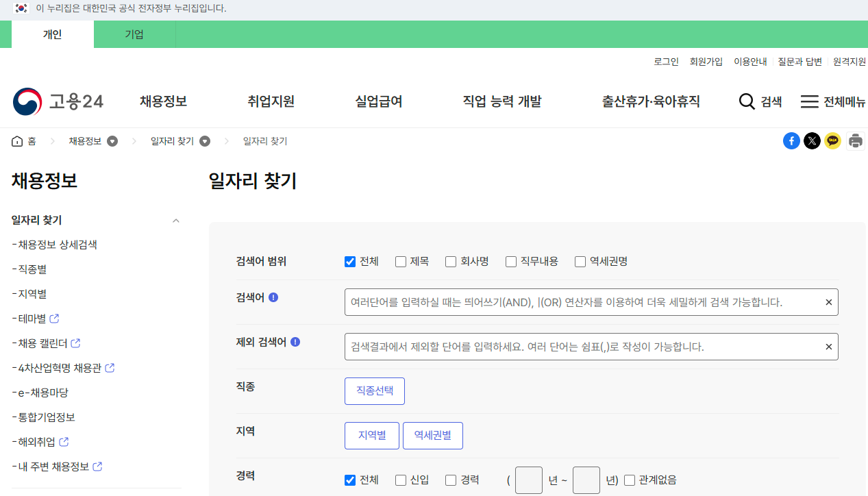Collapse the 일자리 찾기 sidebar section

click(x=175, y=221)
